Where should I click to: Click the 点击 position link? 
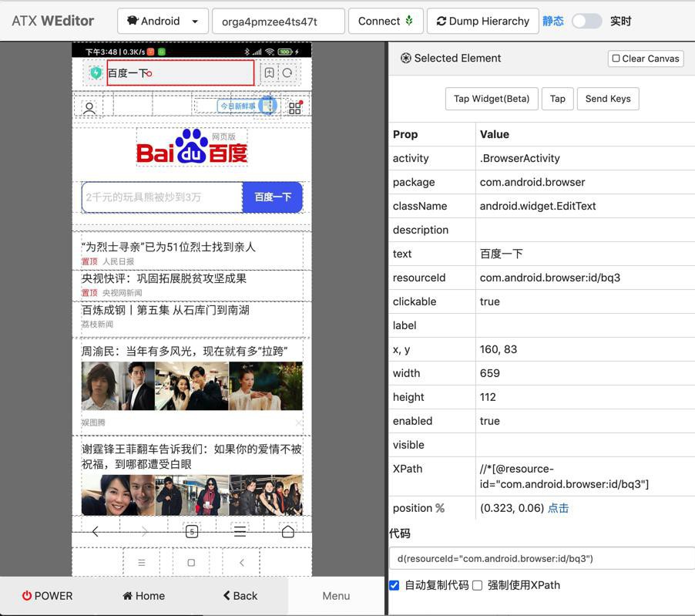558,508
